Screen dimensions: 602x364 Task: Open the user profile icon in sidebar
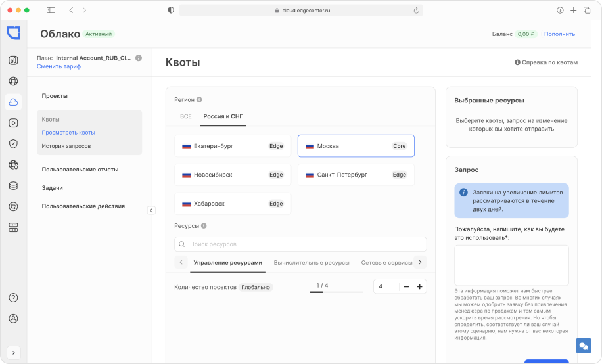click(13, 319)
